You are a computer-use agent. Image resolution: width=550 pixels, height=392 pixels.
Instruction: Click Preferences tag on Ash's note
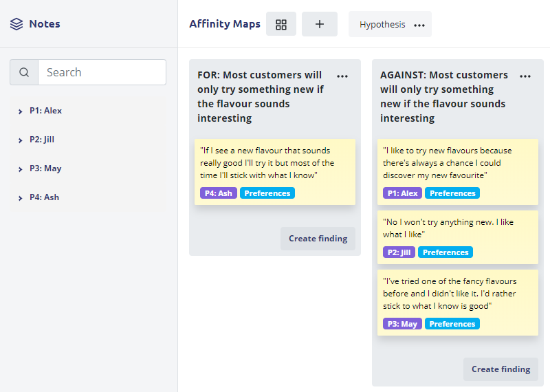(267, 193)
